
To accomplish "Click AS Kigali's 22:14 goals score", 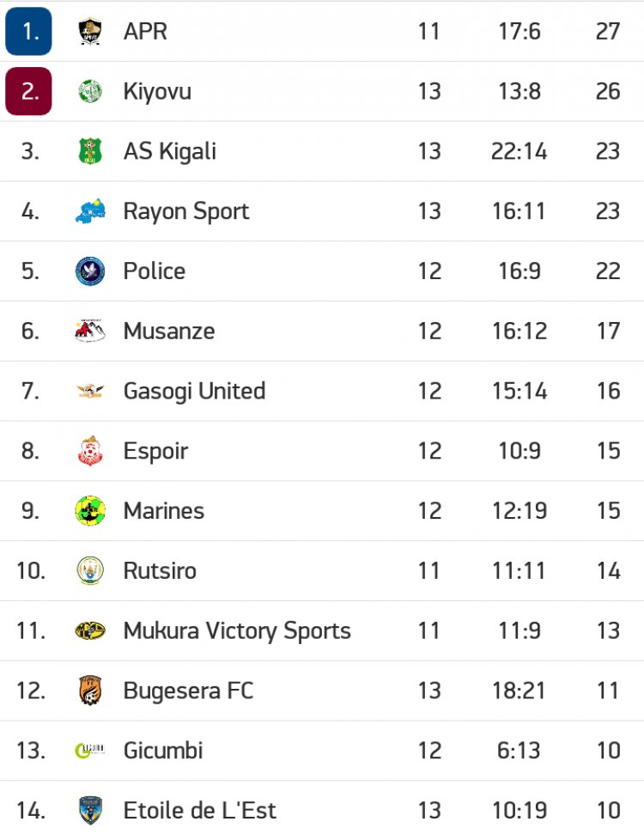I will pos(519,151).
